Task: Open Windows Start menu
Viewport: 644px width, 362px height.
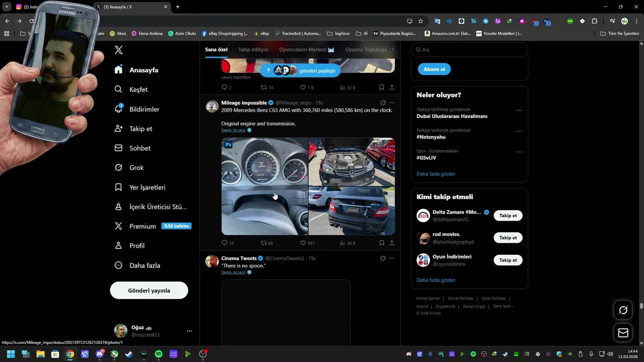Action: 11,354
